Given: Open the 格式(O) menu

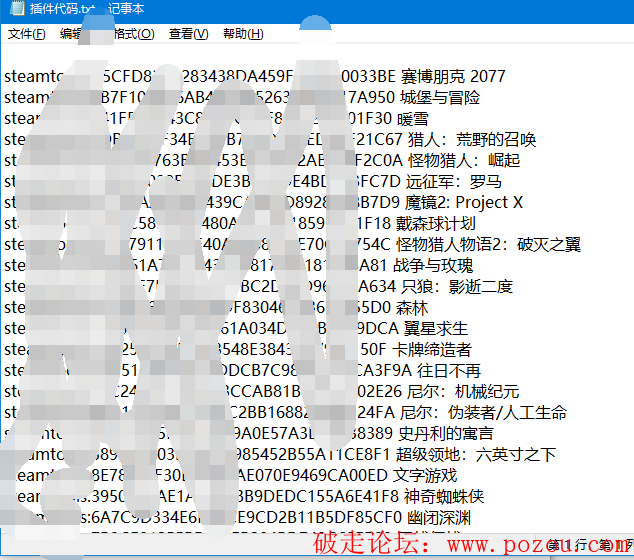Looking at the screenshot, I should [x=133, y=34].
